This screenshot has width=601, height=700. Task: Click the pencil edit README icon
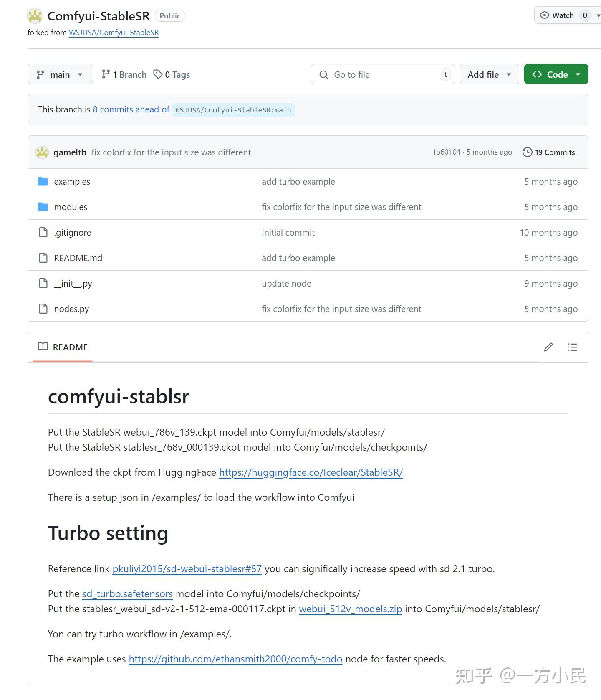click(548, 347)
